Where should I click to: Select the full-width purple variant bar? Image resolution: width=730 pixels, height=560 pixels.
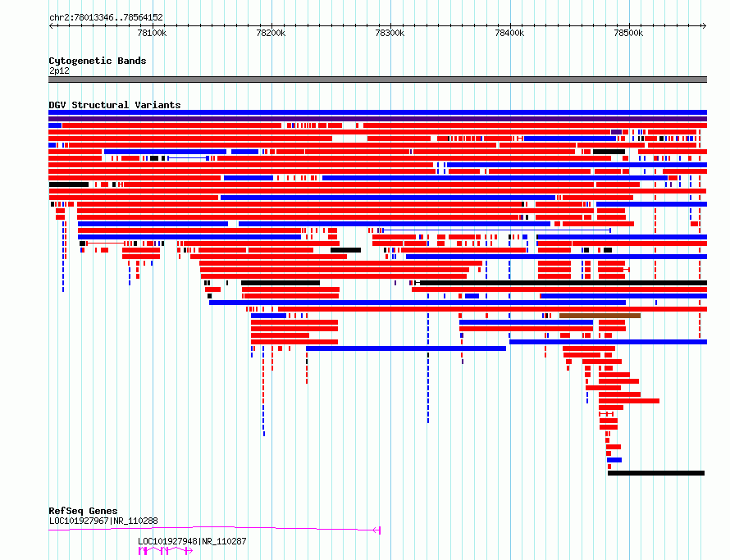pos(377,119)
